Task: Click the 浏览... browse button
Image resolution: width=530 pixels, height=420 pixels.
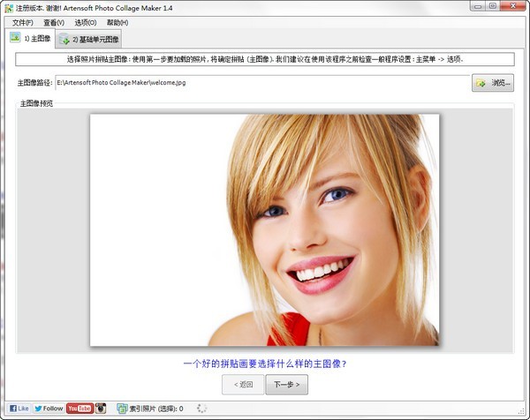Action: [493, 83]
